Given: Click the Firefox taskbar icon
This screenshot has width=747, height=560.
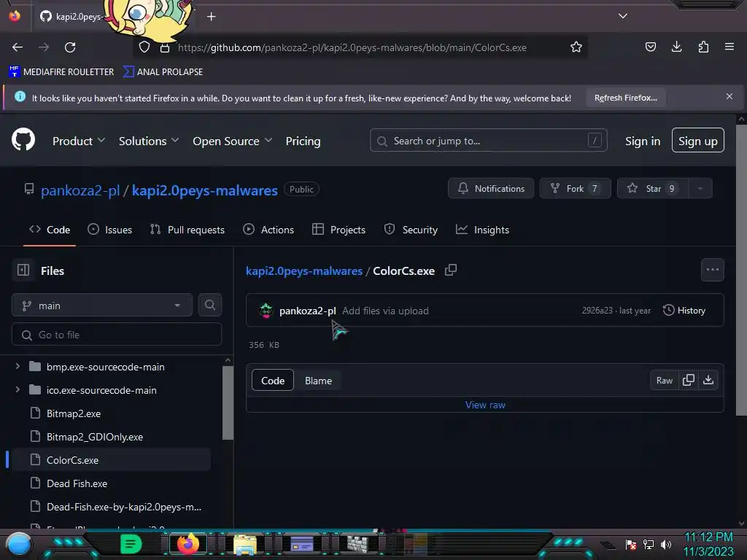Looking at the screenshot, I should point(187,544).
